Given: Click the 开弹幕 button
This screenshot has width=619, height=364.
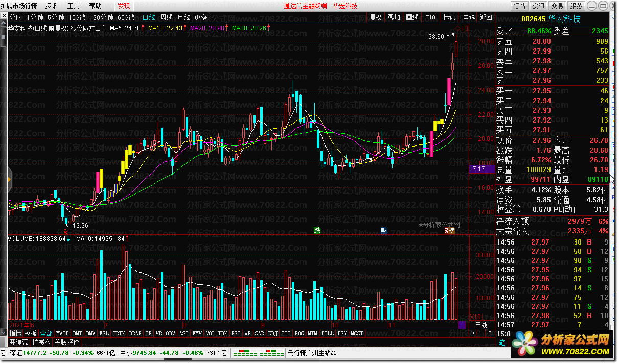Looking at the screenshot, I should pos(18,342).
